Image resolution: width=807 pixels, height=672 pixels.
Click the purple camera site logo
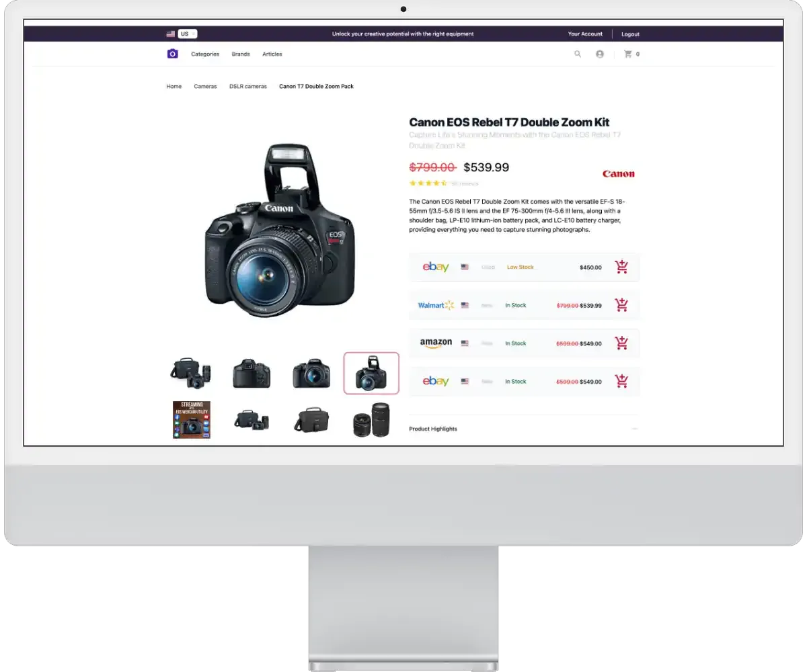point(173,54)
